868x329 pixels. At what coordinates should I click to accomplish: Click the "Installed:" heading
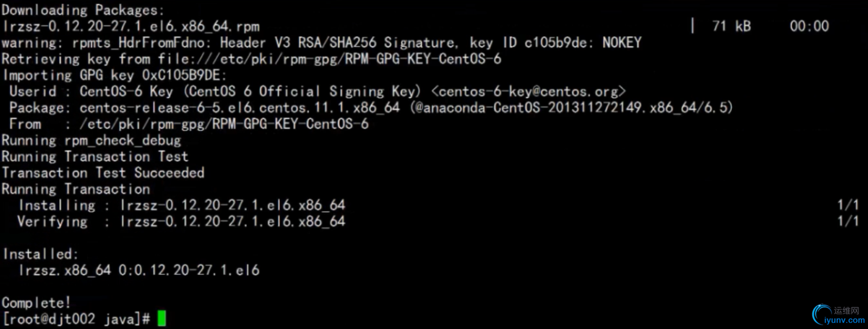[x=41, y=254]
